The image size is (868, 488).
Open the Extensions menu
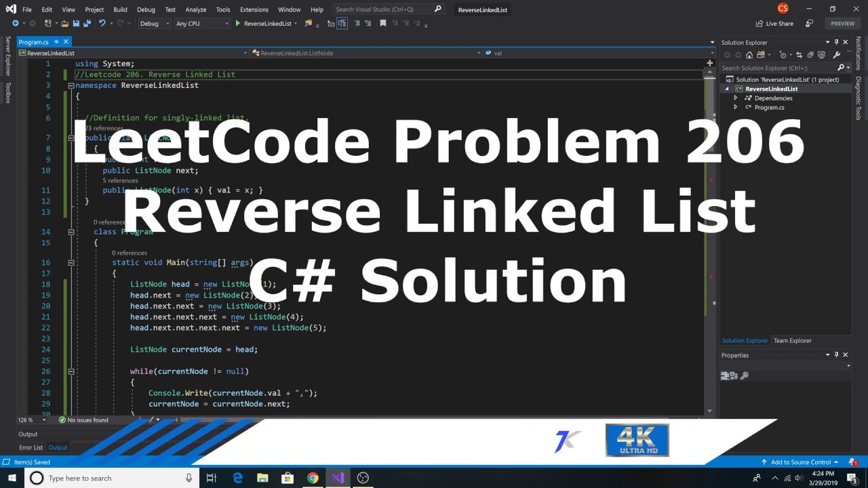(x=254, y=9)
